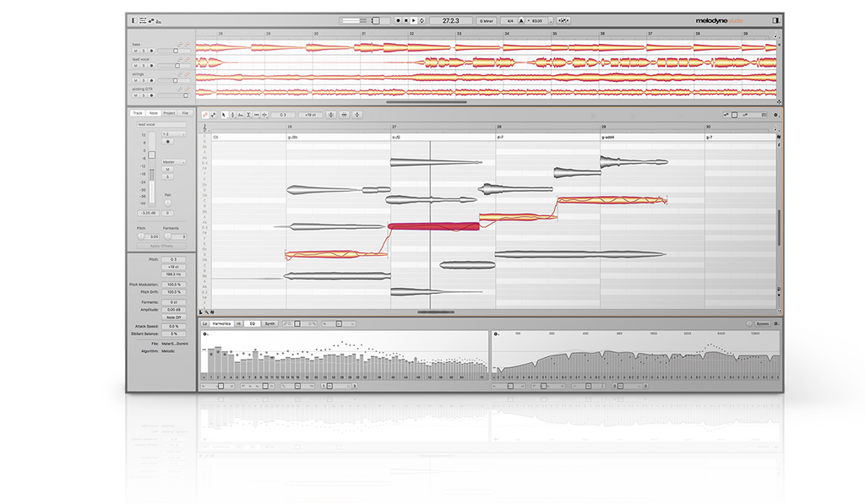Click the transport record button
The width and height of the screenshot is (865, 504).
(x=399, y=20)
